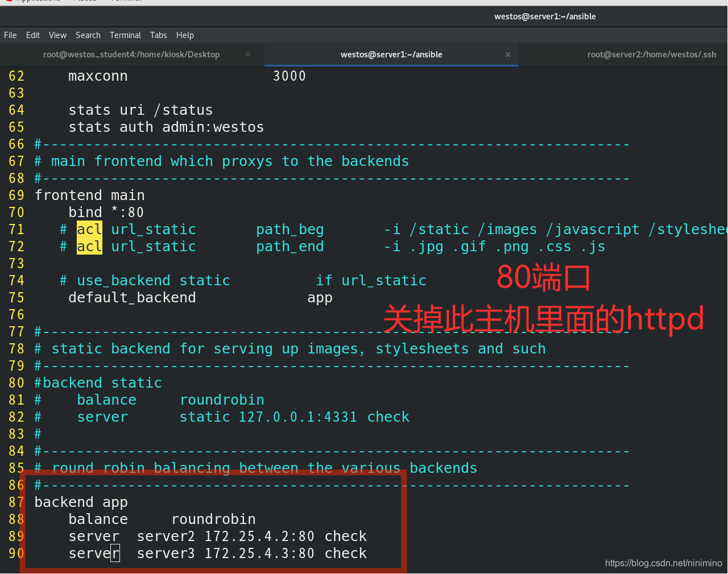Image resolution: width=728 pixels, height=574 pixels.
Task: Click 'server3 172.25.4.3:80' on line 90
Action: click(x=226, y=554)
